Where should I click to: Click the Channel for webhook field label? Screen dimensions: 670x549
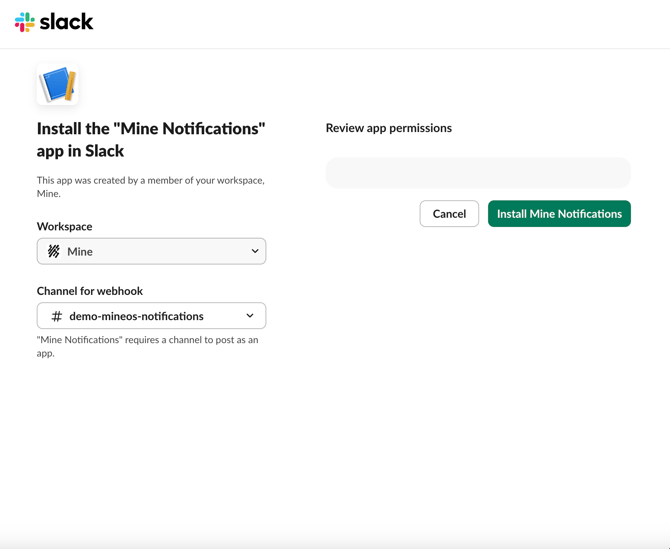[90, 291]
